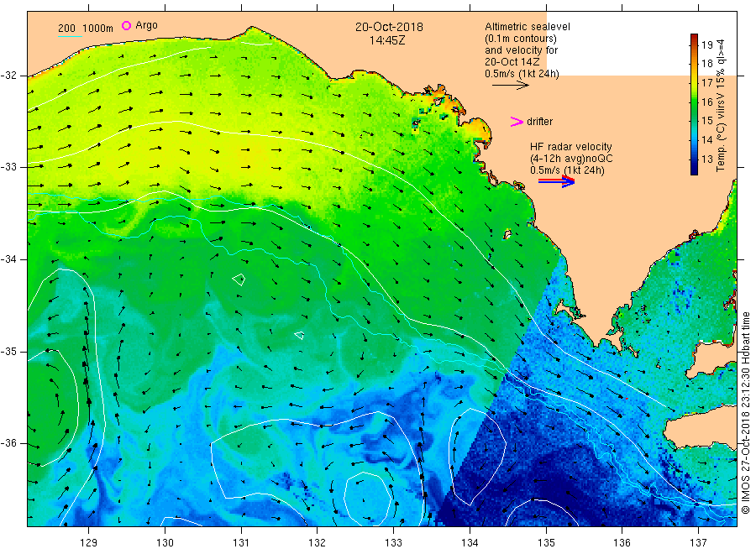Click the '(0.1m contours)' legend line

(x=521, y=39)
